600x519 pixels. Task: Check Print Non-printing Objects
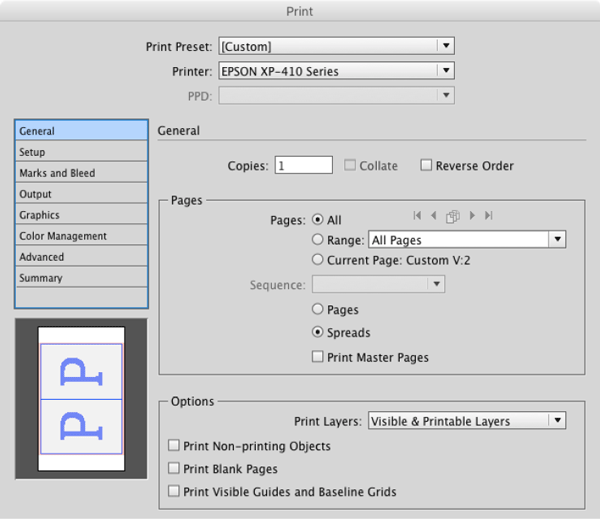174,446
